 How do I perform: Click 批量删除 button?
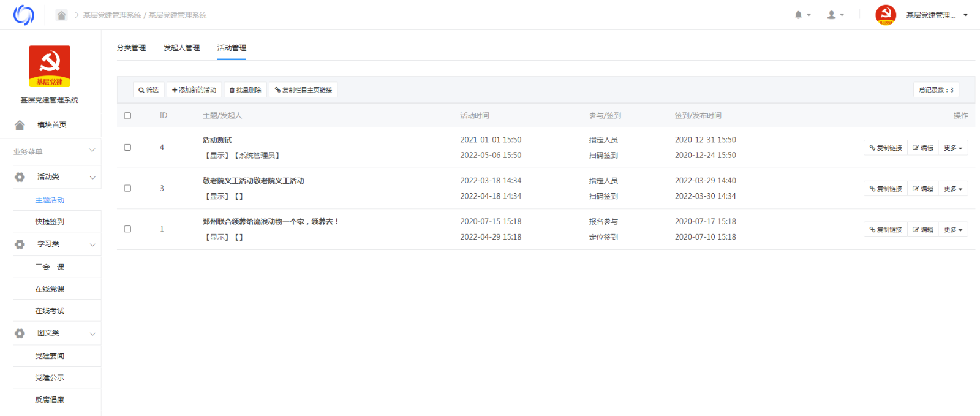(x=245, y=90)
